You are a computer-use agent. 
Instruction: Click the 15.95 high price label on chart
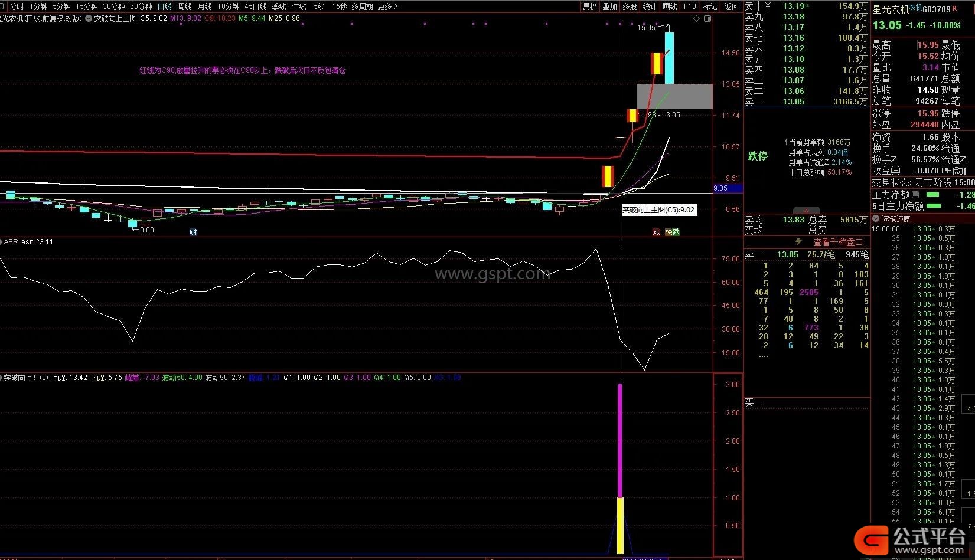[646, 27]
